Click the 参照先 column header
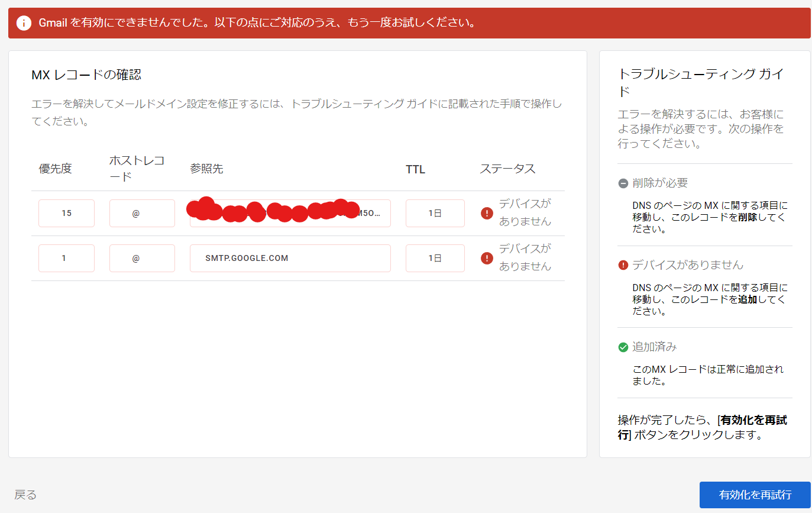This screenshot has width=812, height=513. click(206, 169)
